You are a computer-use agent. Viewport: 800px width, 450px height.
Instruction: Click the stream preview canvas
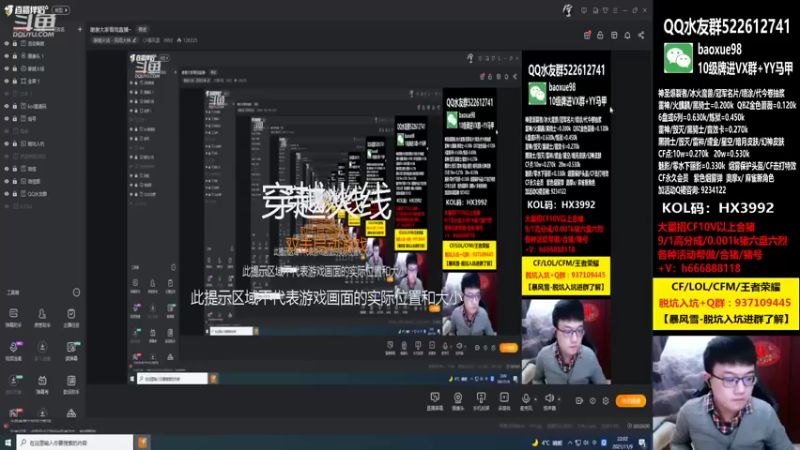pyautogui.click(x=369, y=217)
